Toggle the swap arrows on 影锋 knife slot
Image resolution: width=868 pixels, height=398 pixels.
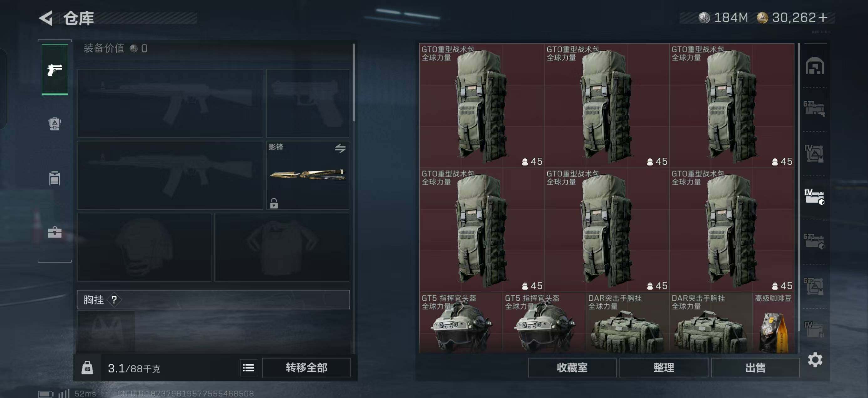click(x=340, y=148)
